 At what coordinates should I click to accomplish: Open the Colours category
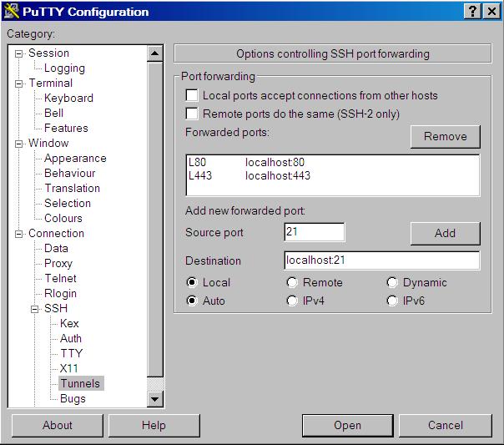click(63, 218)
